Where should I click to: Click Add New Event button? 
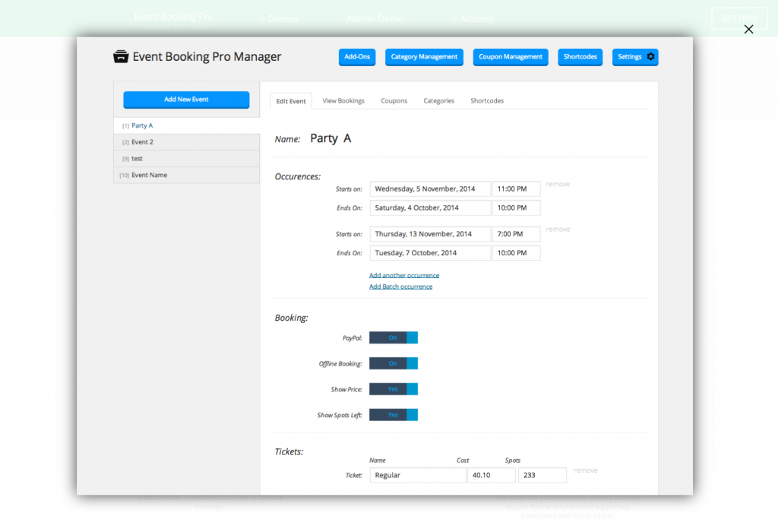186,100
